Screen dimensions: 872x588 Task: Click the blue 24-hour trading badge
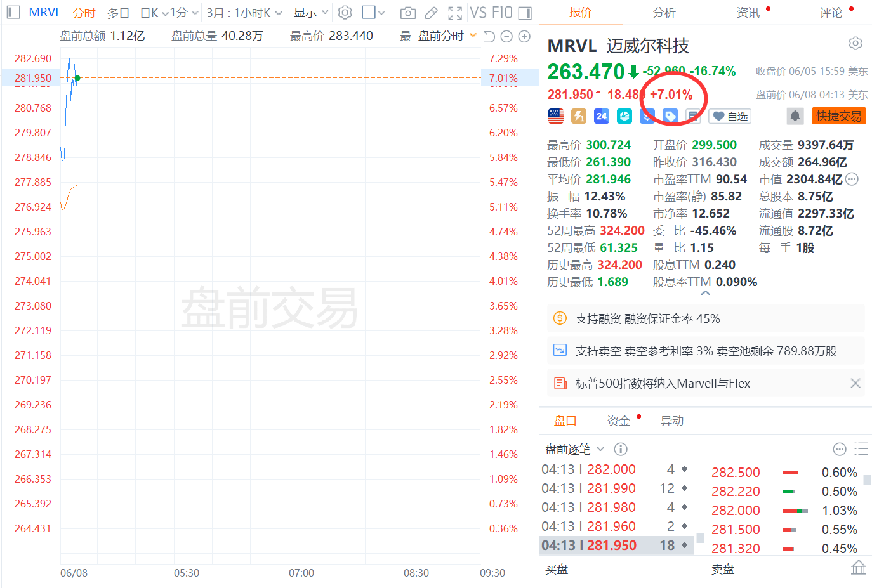(602, 116)
